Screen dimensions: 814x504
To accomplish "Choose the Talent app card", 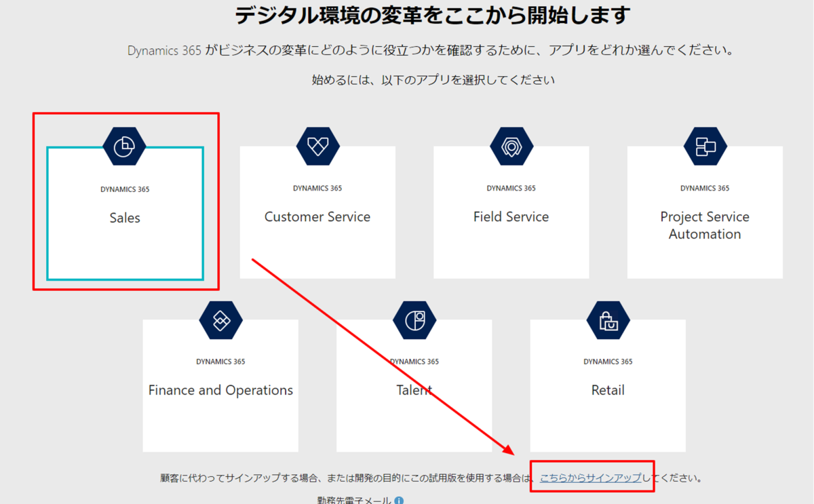I will [x=414, y=386].
